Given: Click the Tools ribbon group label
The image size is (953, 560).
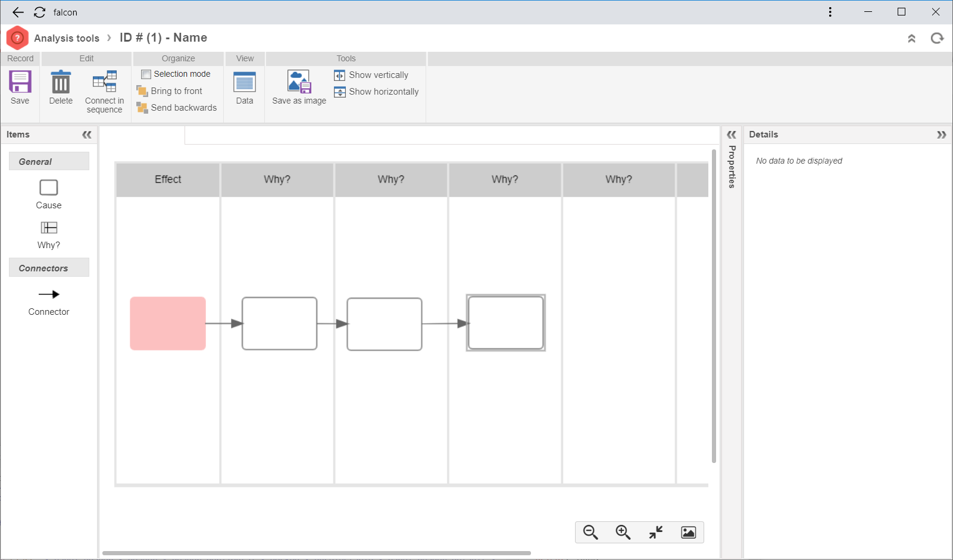Looking at the screenshot, I should (346, 58).
